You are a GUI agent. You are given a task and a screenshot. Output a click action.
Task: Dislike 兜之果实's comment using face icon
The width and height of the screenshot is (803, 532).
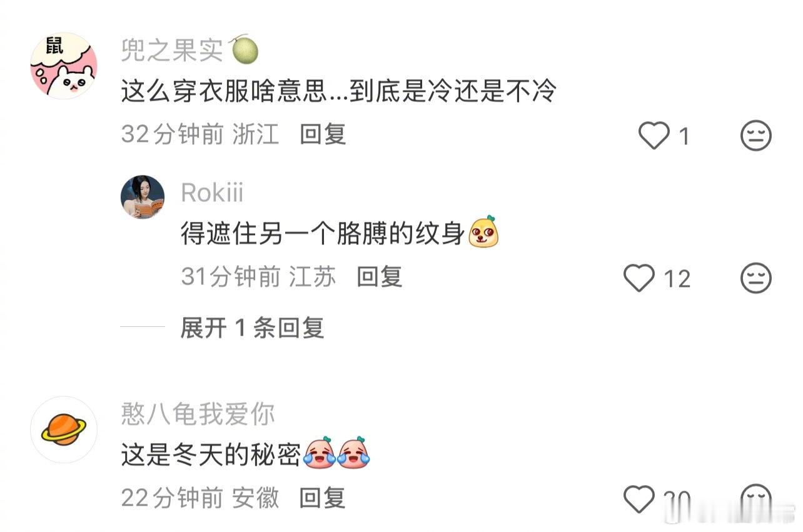756,136
